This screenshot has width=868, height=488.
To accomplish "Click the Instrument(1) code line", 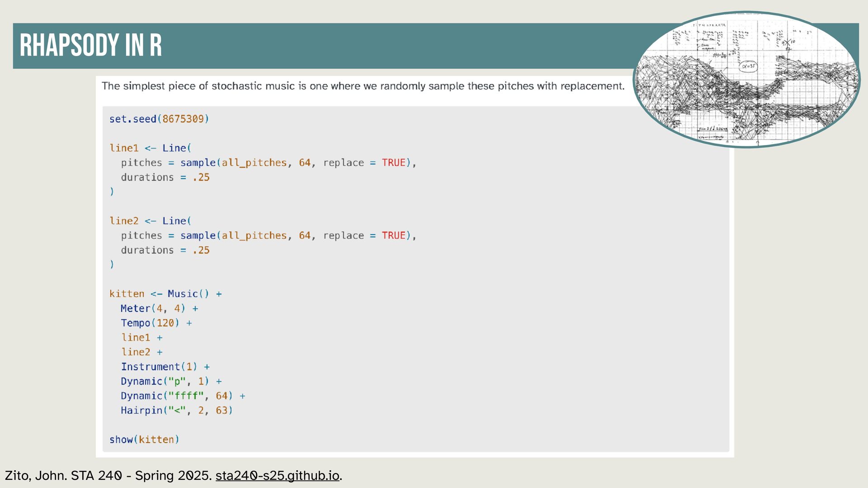I will point(159,367).
